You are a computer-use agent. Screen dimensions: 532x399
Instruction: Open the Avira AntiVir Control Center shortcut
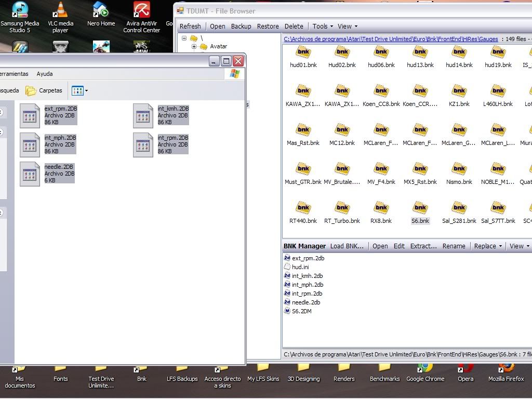click(x=141, y=17)
